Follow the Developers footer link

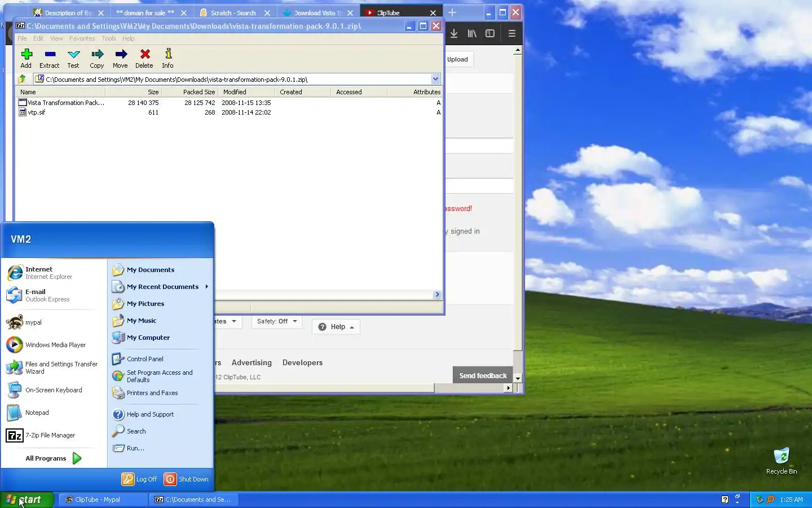tap(303, 363)
